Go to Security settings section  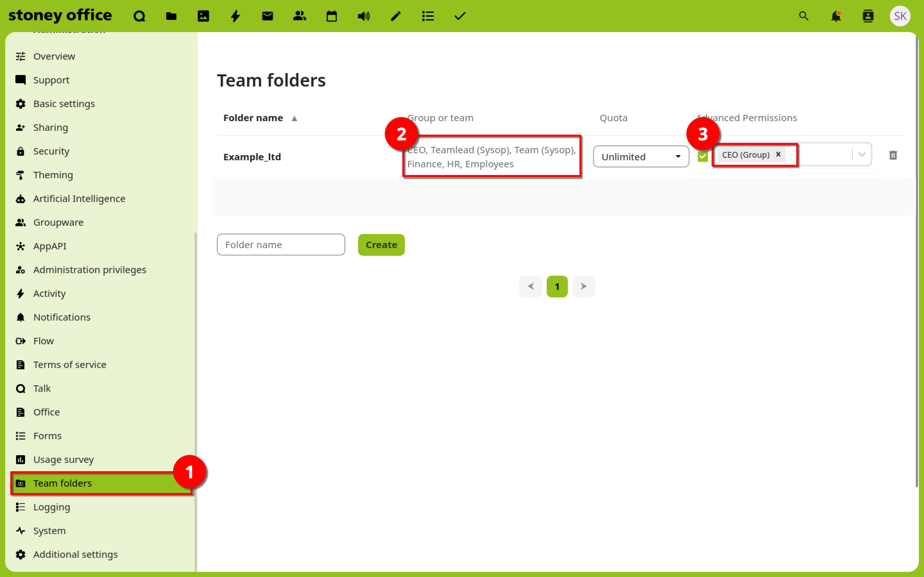point(51,151)
